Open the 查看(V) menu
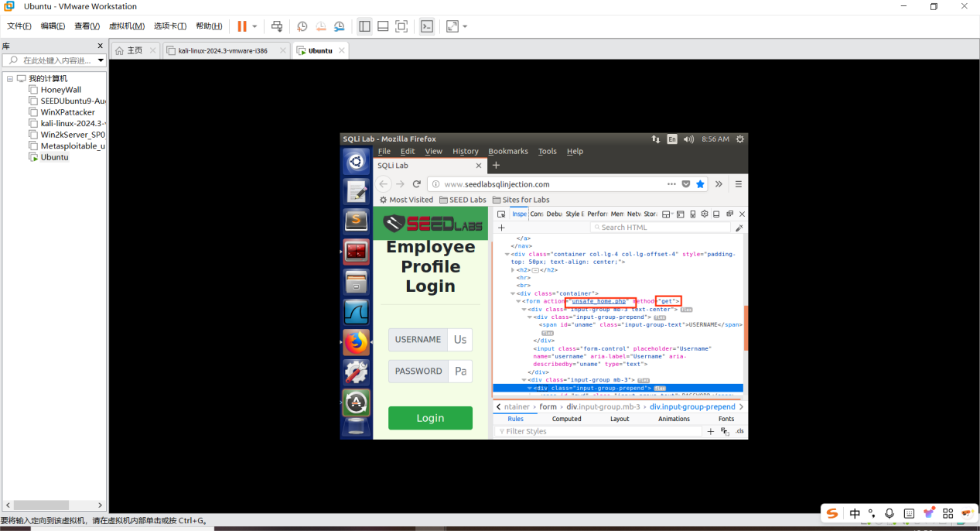This screenshot has height=531, width=980. pyautogui.click(x=87, y=26)
